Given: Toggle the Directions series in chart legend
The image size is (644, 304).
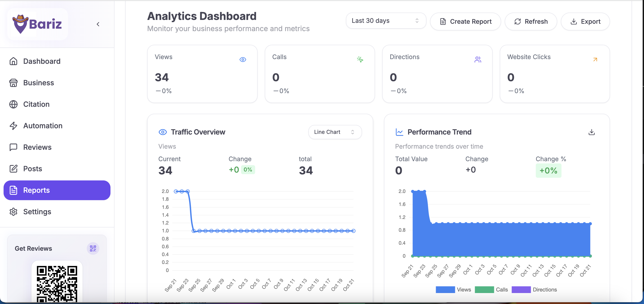Looking at the screenshot, I should point(534,289).
